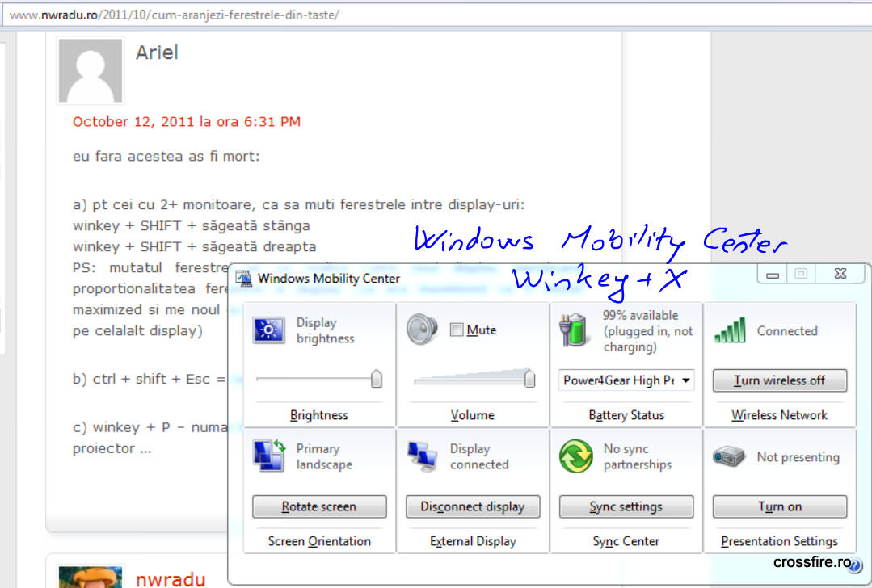Click Turn wireless off button
This screenshot has width=872, height=588.
point(779,380)
